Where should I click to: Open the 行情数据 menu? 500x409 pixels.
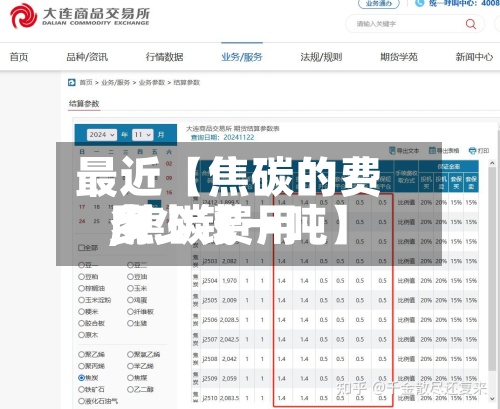pyautogui.click(x=165, y=57)
